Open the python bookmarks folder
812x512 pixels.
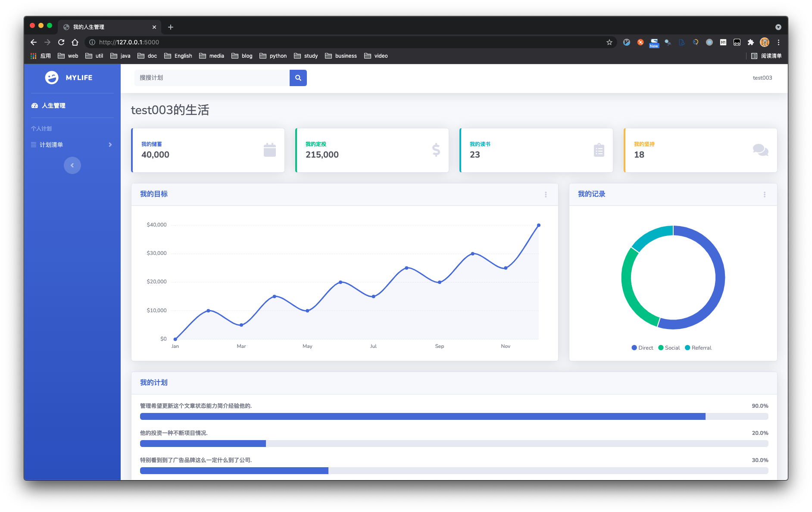[273, 56]
